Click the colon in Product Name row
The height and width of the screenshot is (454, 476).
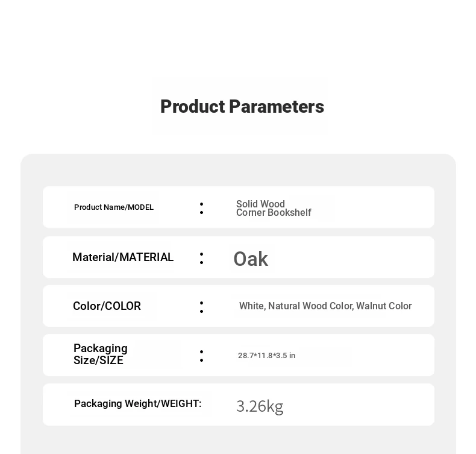click(202, 209)
